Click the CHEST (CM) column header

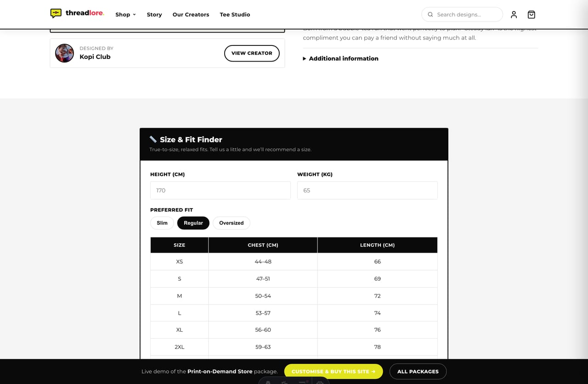tap(263, 245)
